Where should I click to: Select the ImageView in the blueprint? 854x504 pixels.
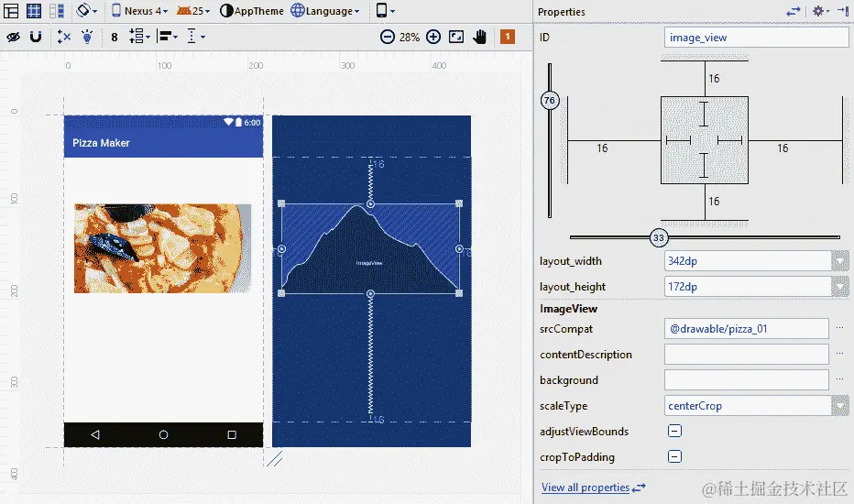click(370, 248)
